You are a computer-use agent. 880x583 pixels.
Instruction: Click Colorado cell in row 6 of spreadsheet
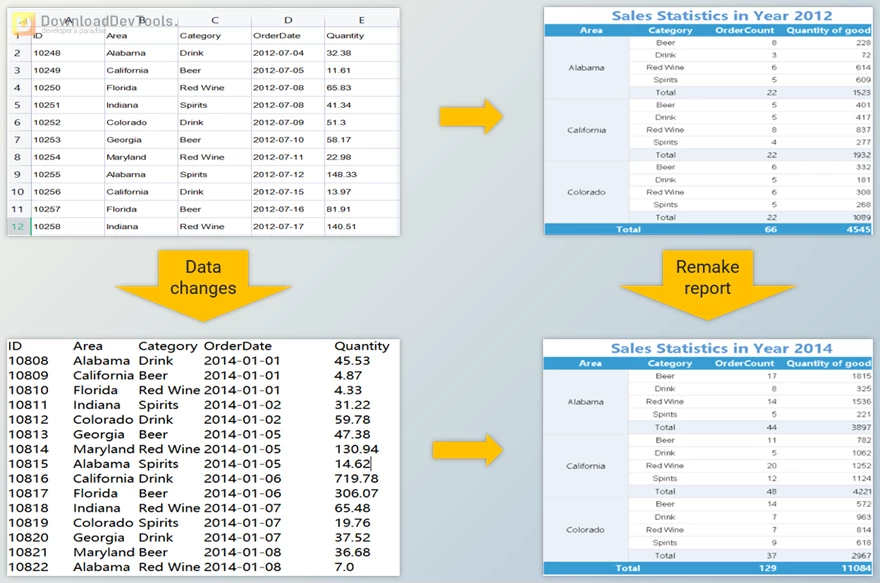[141, 122]
